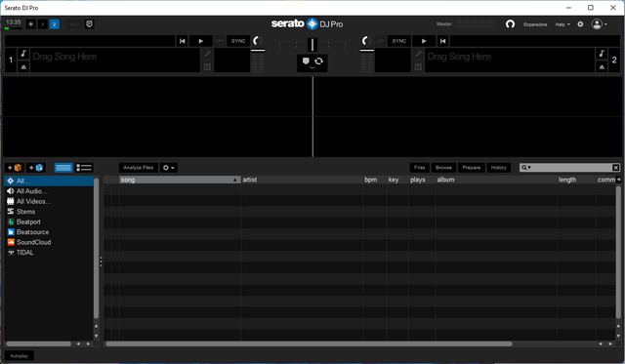This screenshot has width=625, height=364.
Task: Toggle SYNC on deck 2
Action: [399, 41]
